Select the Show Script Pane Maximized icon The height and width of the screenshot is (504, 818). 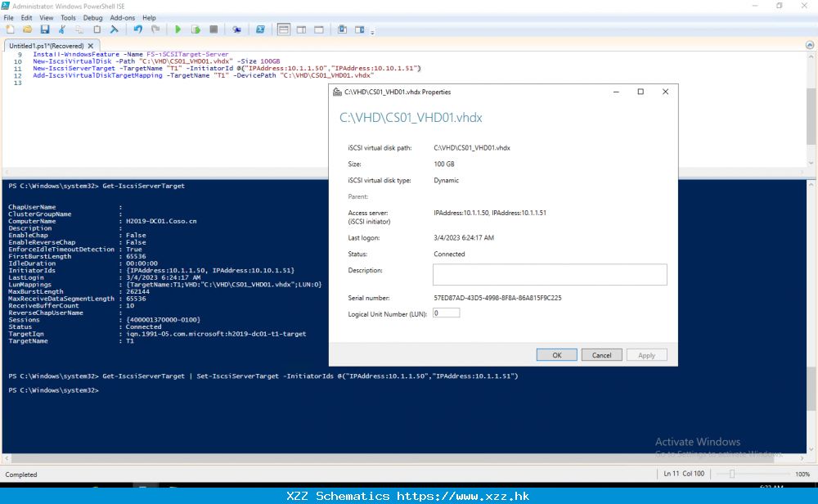320,29
